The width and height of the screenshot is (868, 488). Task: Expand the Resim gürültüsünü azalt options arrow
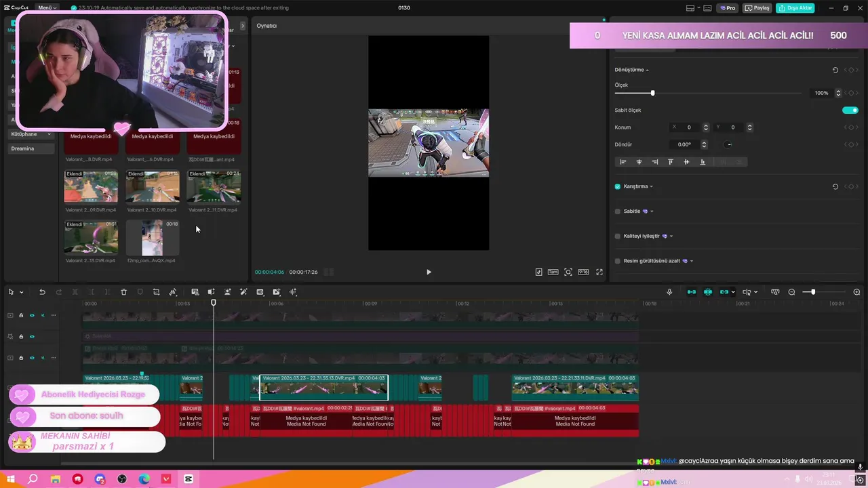pos(691,261)
